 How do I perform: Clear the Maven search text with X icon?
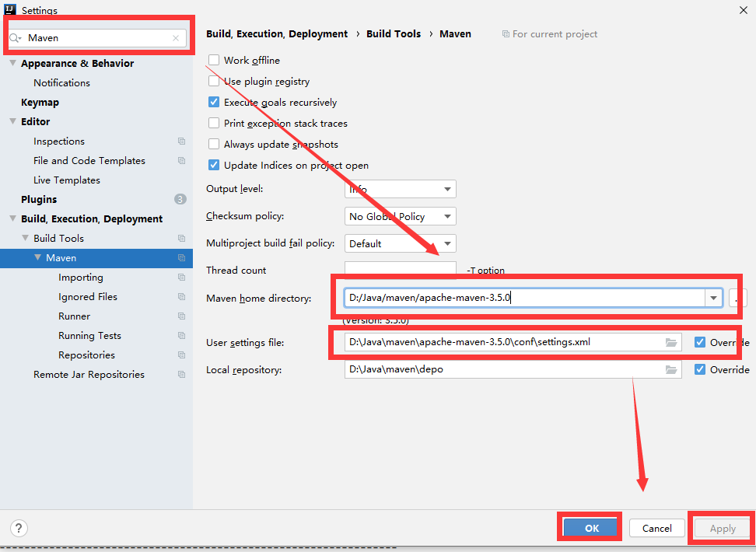click(176, 38)
